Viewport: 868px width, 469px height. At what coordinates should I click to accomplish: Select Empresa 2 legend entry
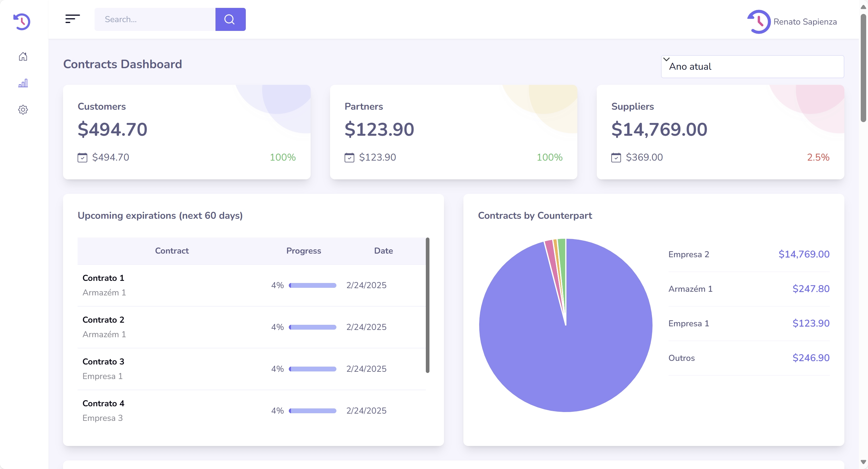pos(688,254)
